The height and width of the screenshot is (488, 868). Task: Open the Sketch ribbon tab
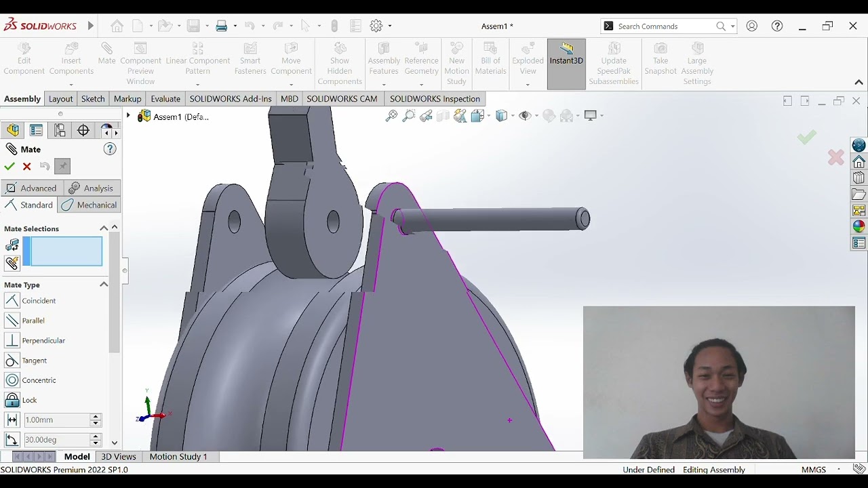pos(93,98)
